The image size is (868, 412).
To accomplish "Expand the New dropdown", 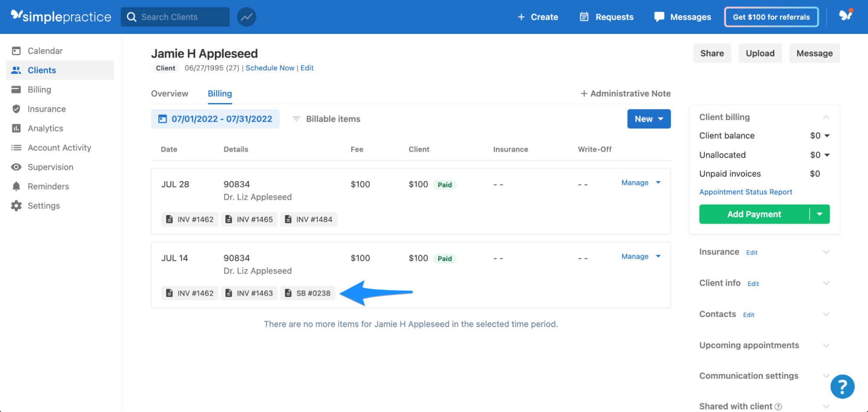I will [x=649, y=119].
